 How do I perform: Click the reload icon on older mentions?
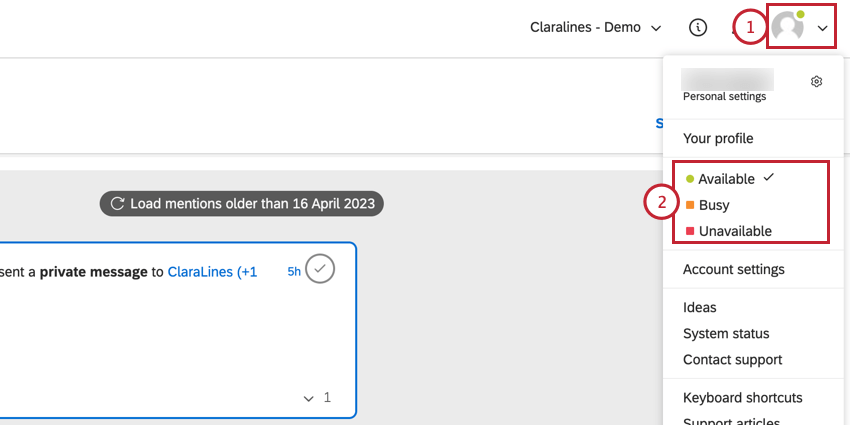(x=117, y=204)
